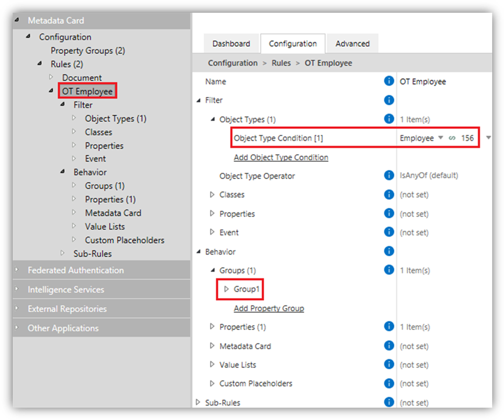The height and width of the screenshot is (420, 504).
Task: Click the info icon next to Custom Placeholders
Action: point(389,383)
